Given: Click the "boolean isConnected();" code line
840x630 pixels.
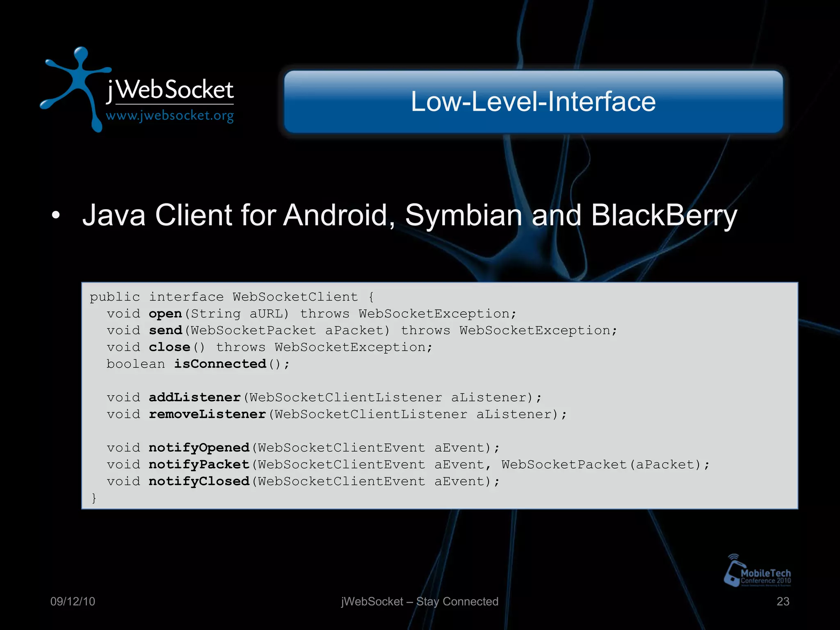Looking at the screenshot, I should (198, 364).
